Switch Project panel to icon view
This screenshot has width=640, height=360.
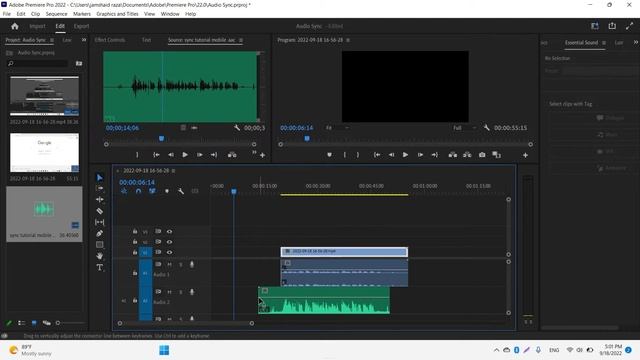coord(34,323)
